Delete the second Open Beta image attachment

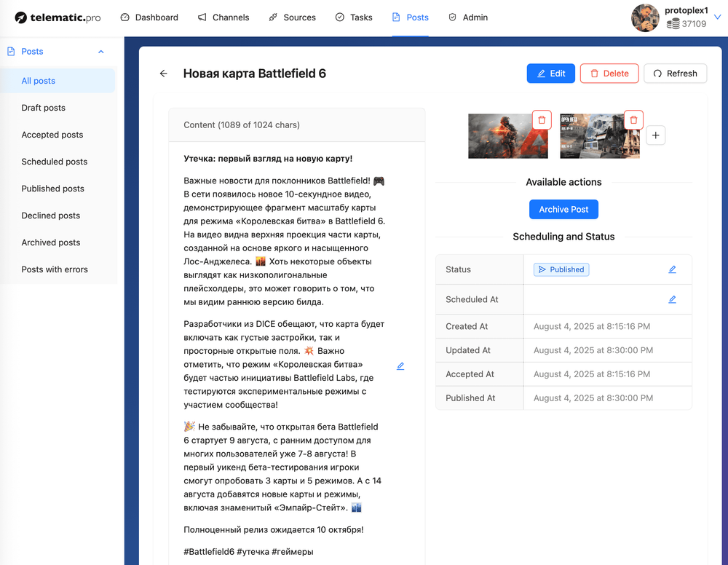click(633, 120)
